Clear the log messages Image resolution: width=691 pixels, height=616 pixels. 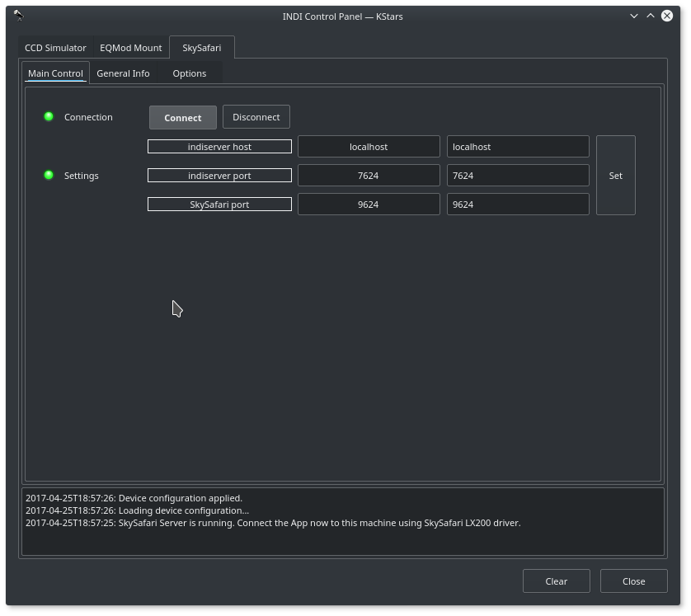coord(556,581)
